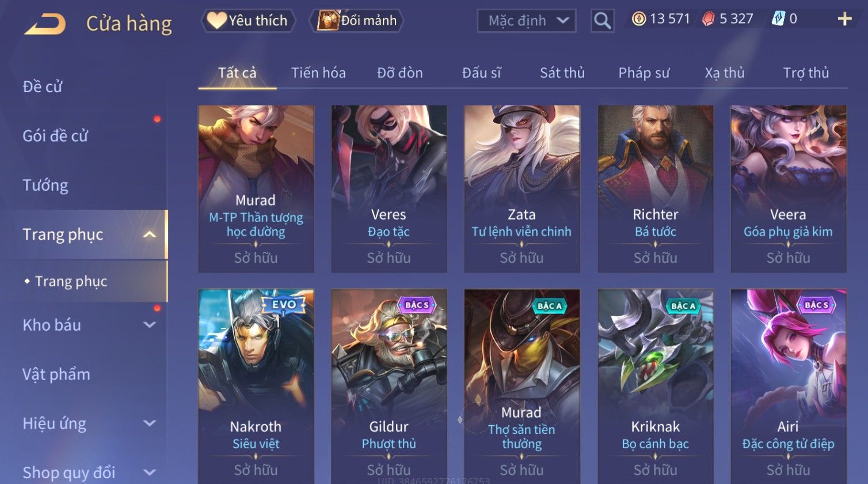
Task: Switch to the Sát thủ tab
Action: [562, 73]
